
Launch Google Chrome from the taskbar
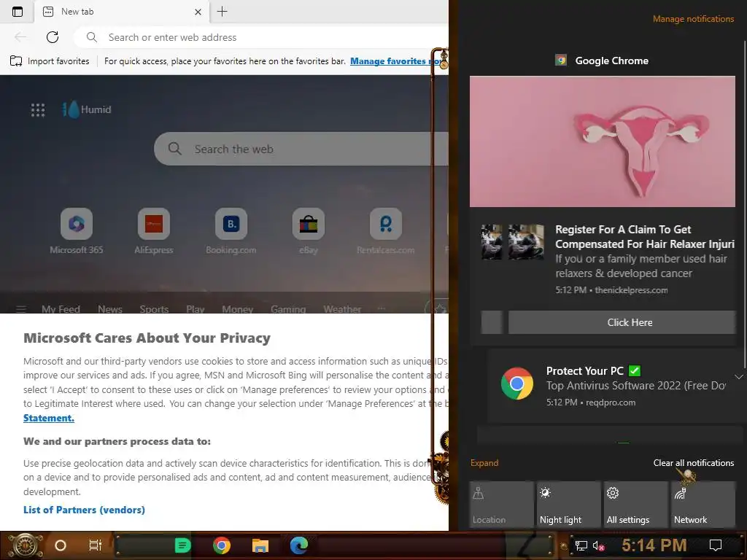coord(222,545)
